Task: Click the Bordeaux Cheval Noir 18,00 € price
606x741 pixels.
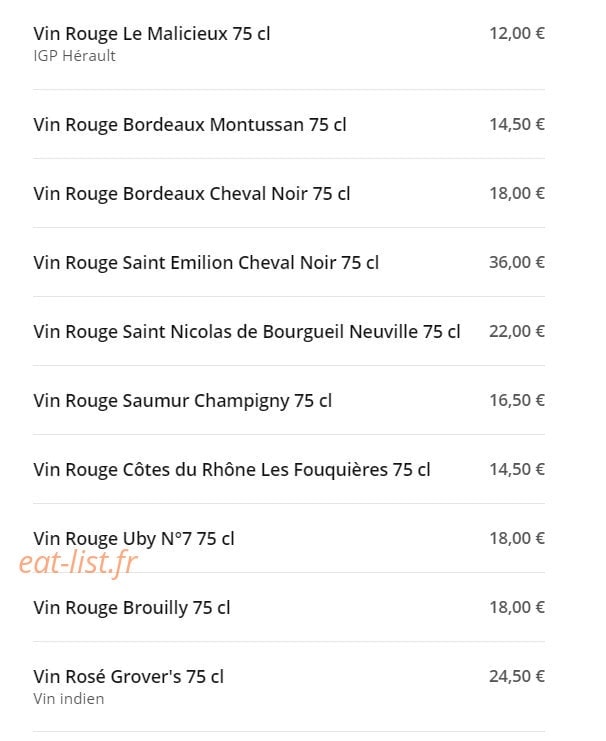Action: click(x=517, y=193)
